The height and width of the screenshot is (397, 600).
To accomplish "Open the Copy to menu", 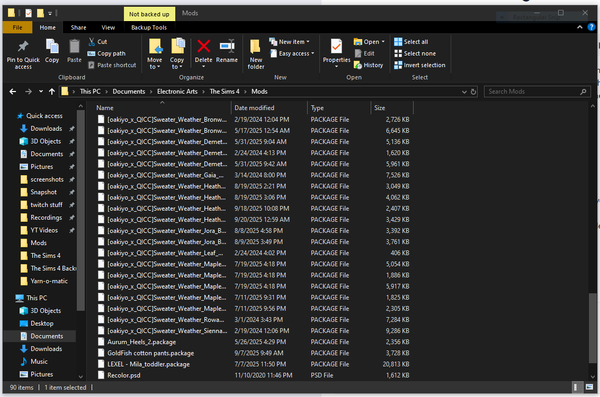I will click(x=177, y=54).
